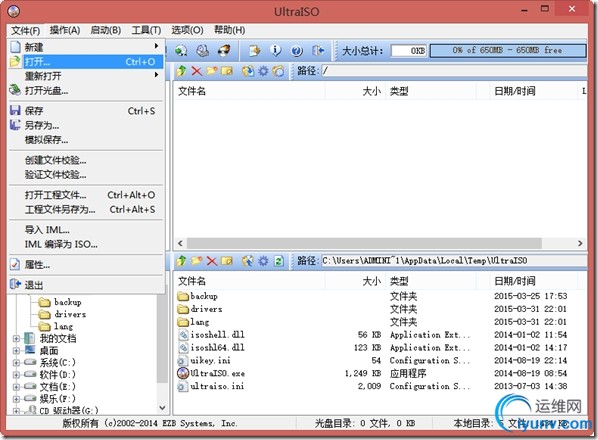The width and height of the screenshot is (598, 440).
Task: Open the 操作(A) menu
Action: coord(65,30)
